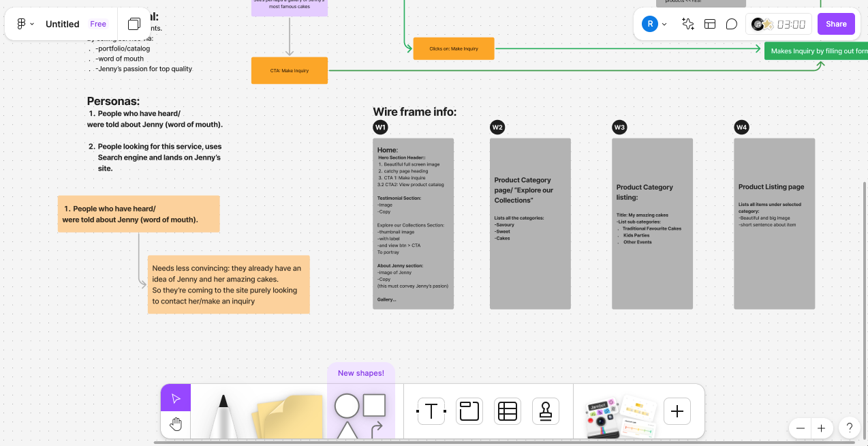Select the Stamp tool
This screenshot has width=868, height=446.
pyautogui.click(x=546, y=411)
